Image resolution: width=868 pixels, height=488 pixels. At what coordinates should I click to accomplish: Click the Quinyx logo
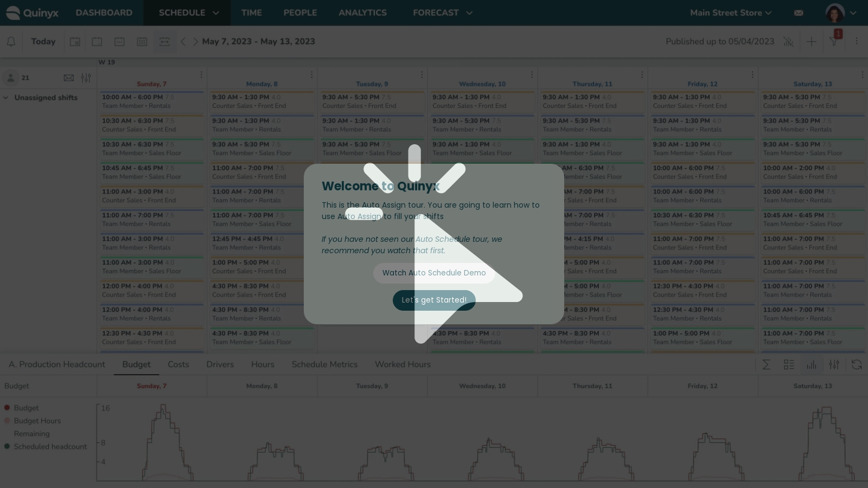[32, 13]
